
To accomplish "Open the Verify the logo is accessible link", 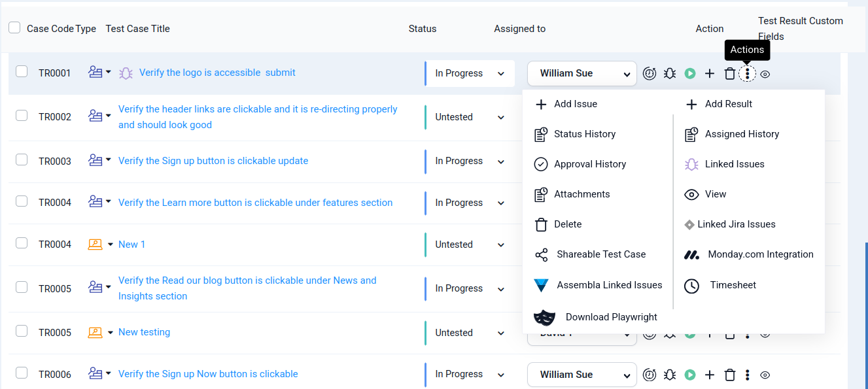I will coord(217,73).
